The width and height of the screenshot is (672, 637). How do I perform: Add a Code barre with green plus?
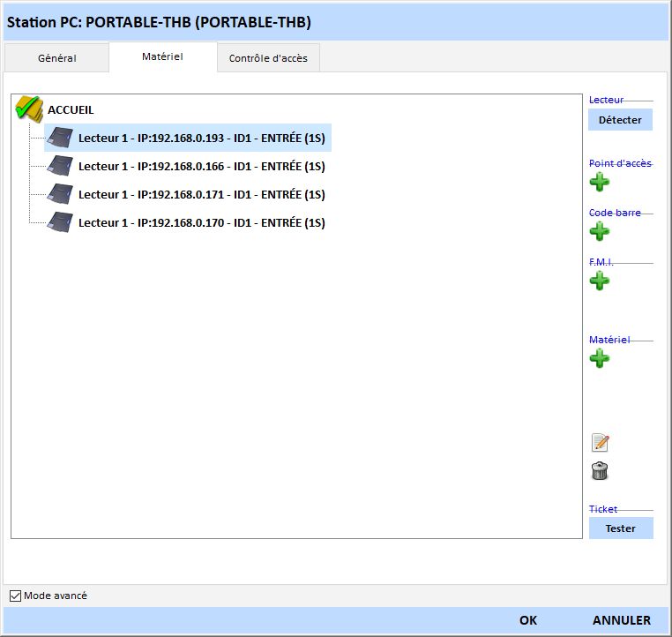point(600,232)
